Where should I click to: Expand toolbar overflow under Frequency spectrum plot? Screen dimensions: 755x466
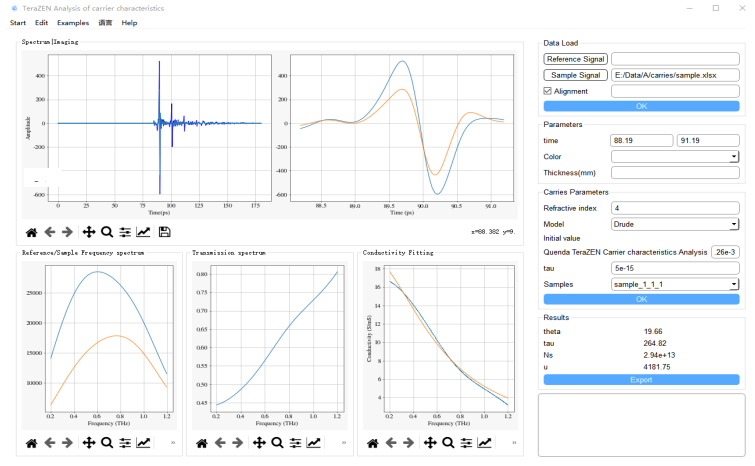pyautogui.click(x=173, y=443)
